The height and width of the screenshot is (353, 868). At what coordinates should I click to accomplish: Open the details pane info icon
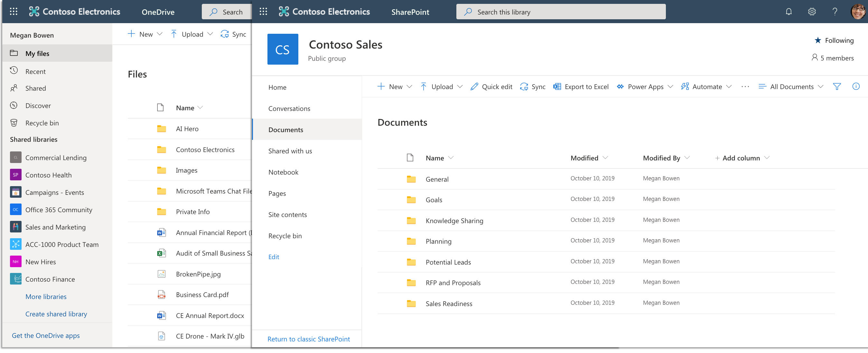[x=855, y=86]
